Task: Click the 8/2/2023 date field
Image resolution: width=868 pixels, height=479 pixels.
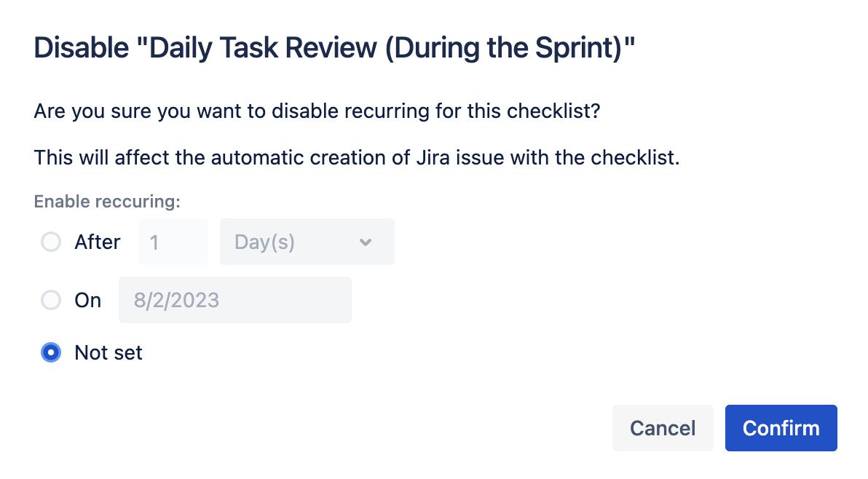Action: pos(234,300)
